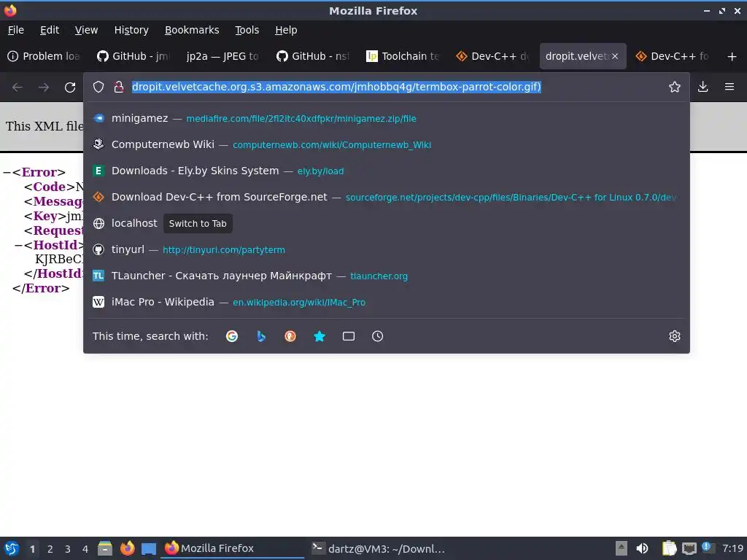747x560 pixels.
Task: Go back to previous page
Action: 18,87
